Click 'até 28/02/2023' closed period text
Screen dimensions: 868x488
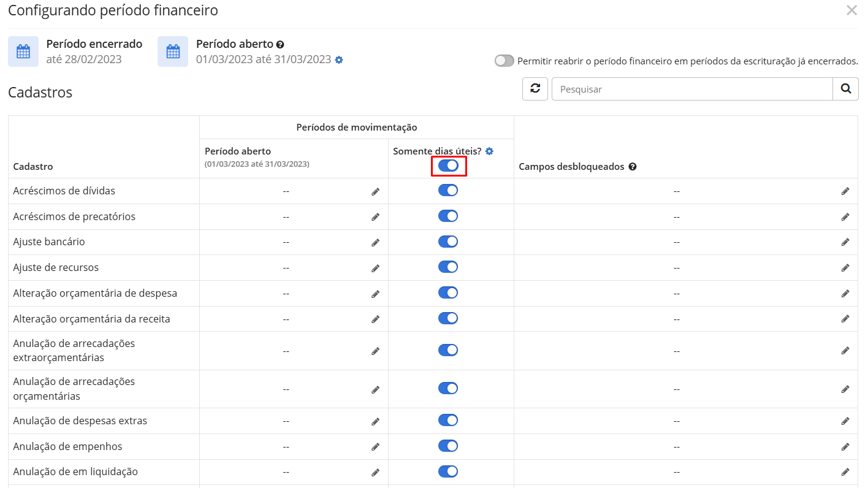[84, 59]
